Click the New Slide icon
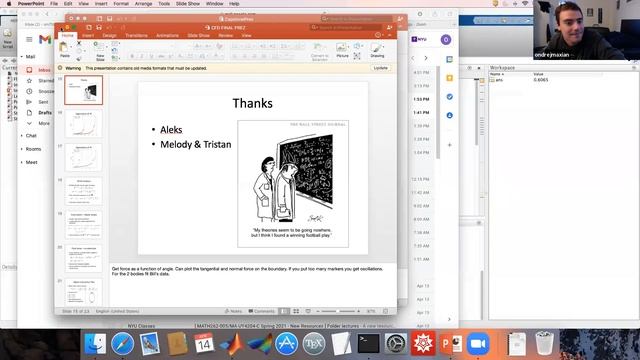 point(99,48)
